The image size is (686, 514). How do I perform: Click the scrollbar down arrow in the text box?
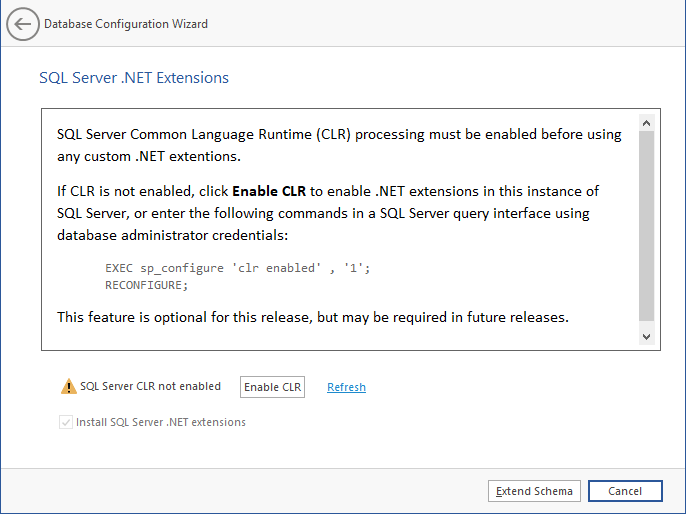pyautogui.click(x=646, y=337)
